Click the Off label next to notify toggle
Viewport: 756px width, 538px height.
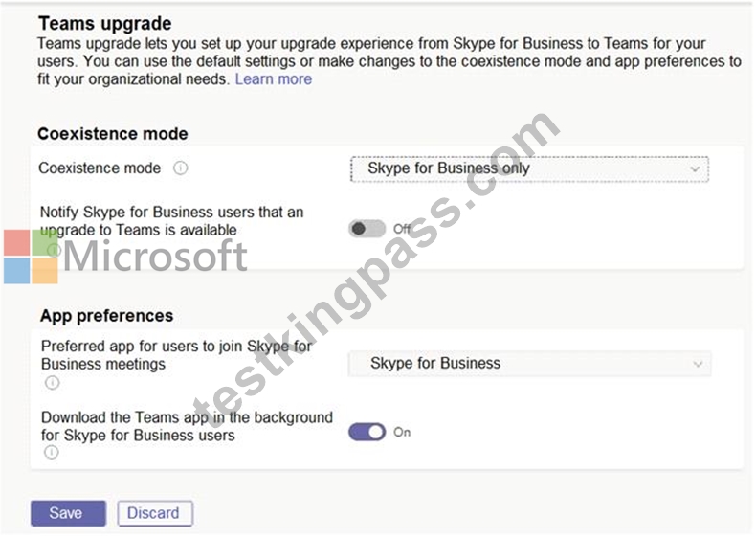(x=402, y=229)
